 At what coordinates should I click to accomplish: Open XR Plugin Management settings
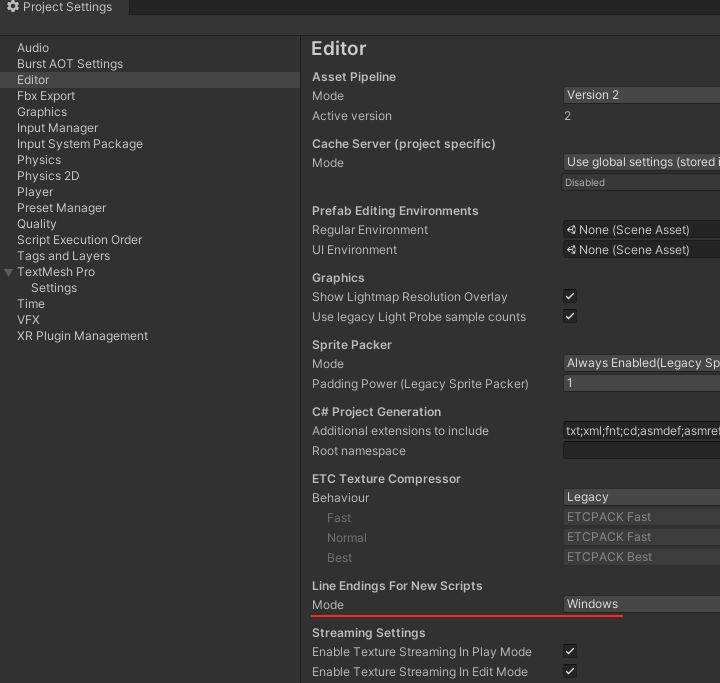click(x=82, y=336)
